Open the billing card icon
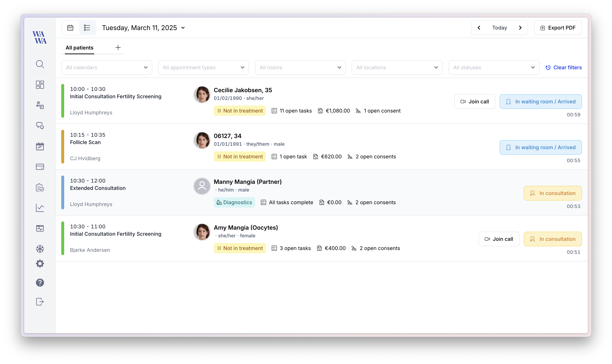612x364 pixels. click(x=40, y=167)
